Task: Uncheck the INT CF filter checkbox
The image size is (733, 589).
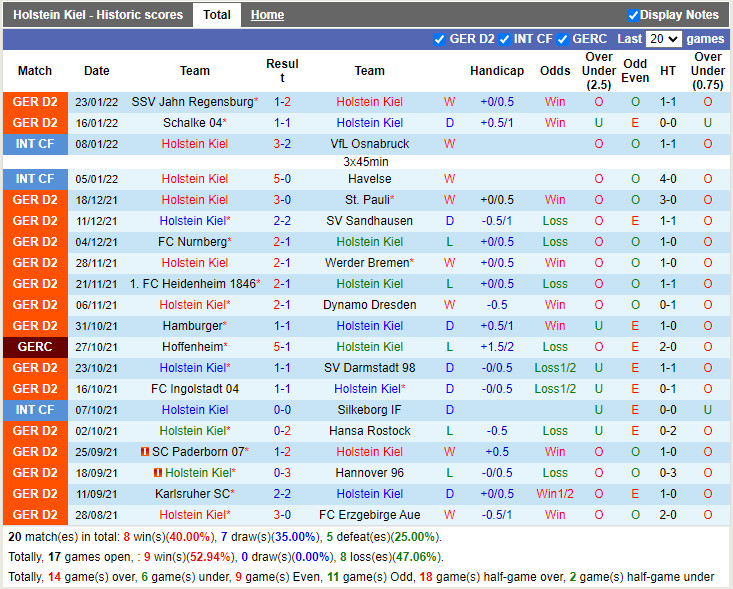Action: 504,39
